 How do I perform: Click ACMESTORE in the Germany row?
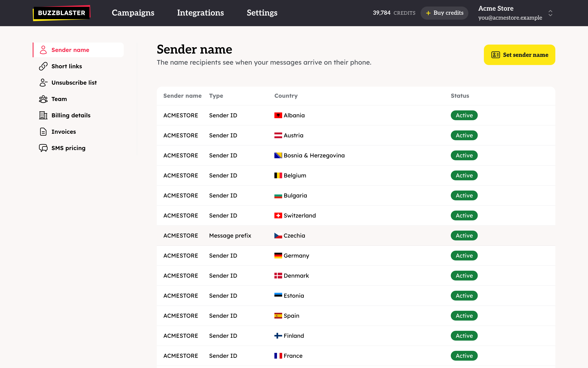tap(180, 256)
